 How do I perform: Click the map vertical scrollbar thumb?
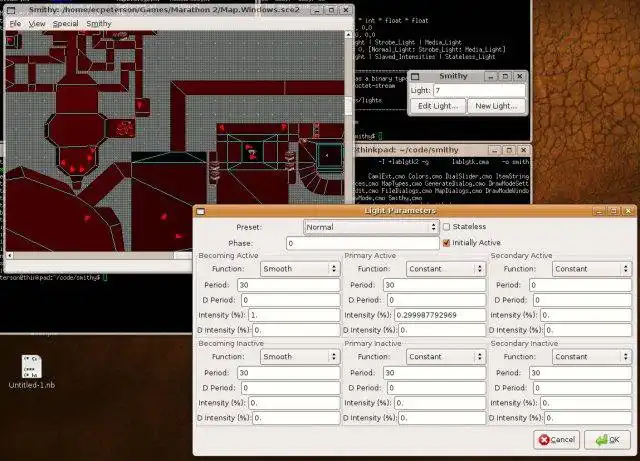click(x=348, y=106)
